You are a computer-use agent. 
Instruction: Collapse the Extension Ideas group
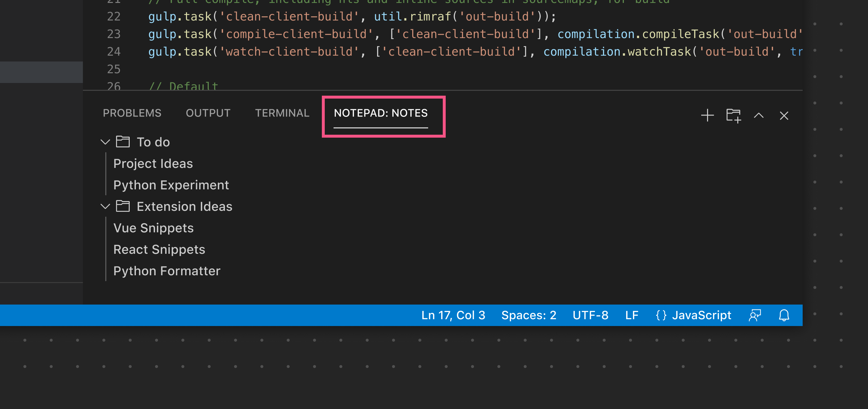click(x=105, y=206)
